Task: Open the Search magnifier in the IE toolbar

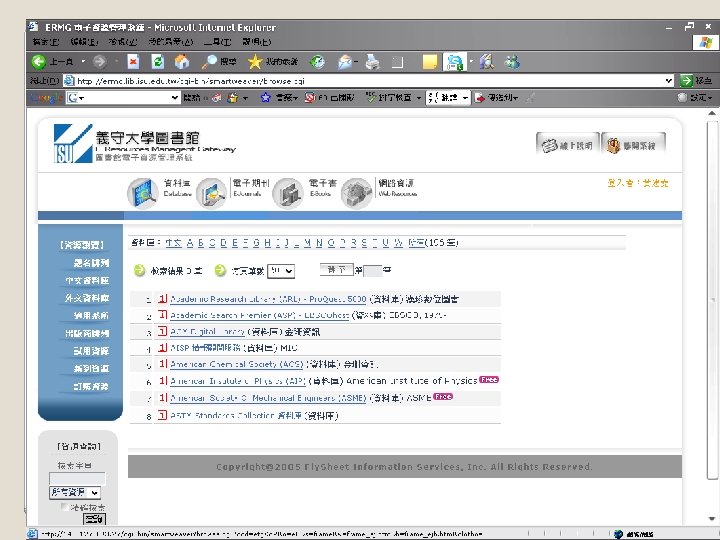Action: pos(209,62)
